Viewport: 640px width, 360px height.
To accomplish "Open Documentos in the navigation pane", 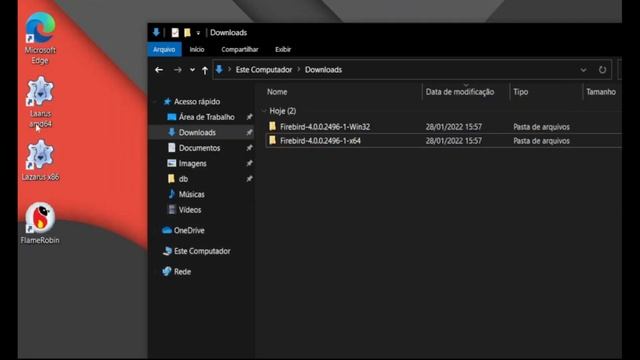I will (199, 148).
